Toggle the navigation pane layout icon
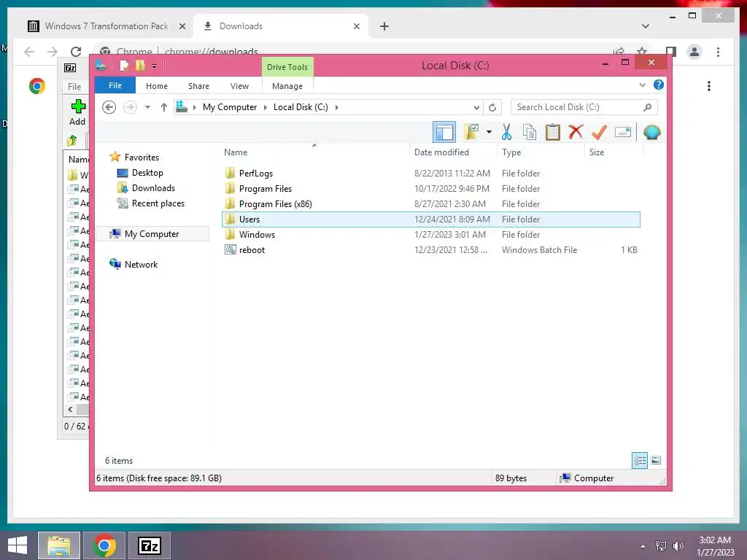The height and width of the screenshot is (560, 747). coord(444,132)
